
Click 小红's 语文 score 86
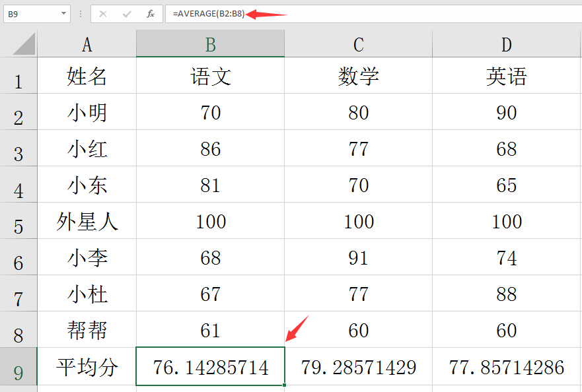click(211, 148)
